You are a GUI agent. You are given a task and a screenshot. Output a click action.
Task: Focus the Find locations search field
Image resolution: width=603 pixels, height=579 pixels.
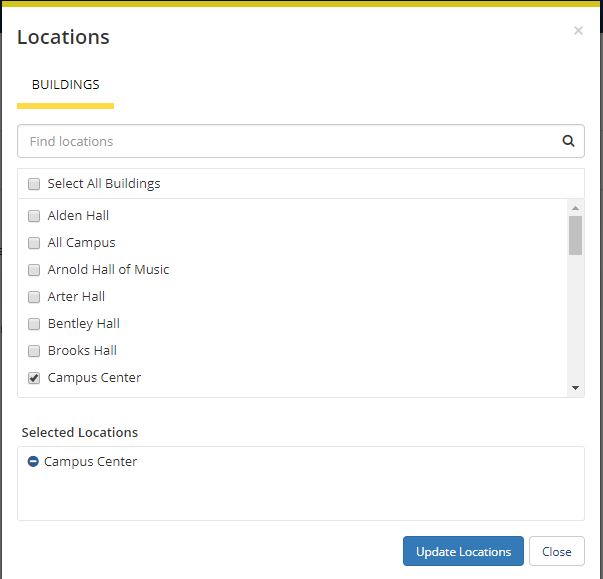point(285,141)
